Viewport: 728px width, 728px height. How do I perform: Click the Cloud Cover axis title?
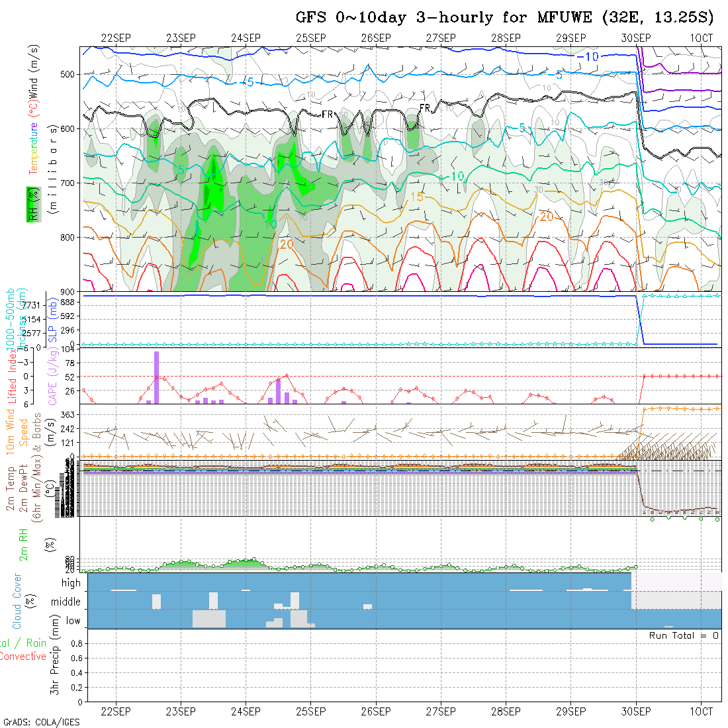point(17,601)
